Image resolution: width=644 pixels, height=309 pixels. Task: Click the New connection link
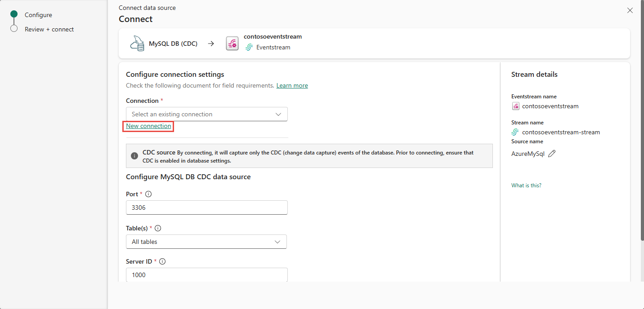[148, 126]
